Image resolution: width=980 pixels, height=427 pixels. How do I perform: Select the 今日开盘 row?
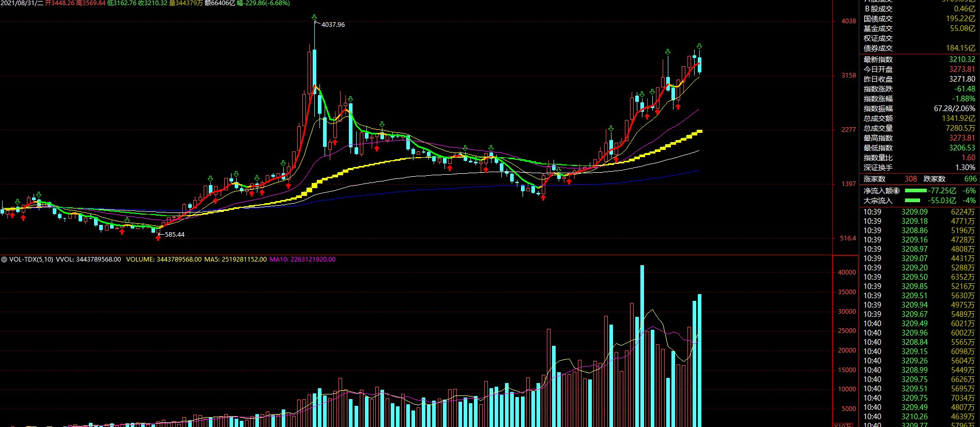click(920, 69)
